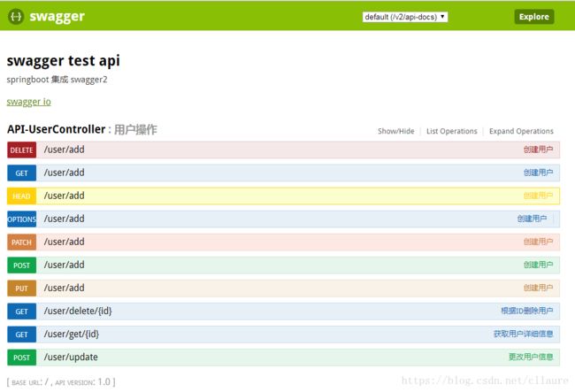Expand the /user/delete/{id} path
Image resolution: width=575 pixels, height=392 pixels.
78,311
